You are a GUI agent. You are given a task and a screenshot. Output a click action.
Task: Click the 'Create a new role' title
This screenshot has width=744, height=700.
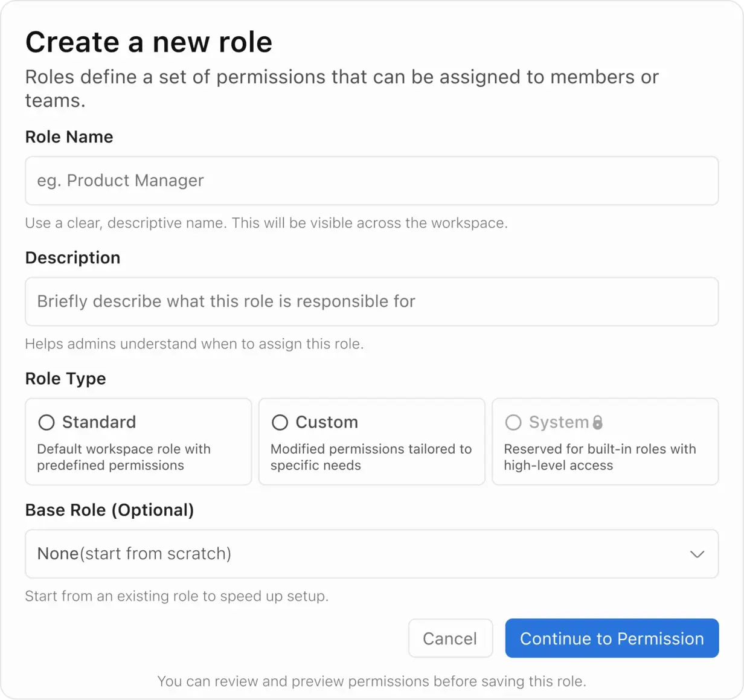point(149,42)
